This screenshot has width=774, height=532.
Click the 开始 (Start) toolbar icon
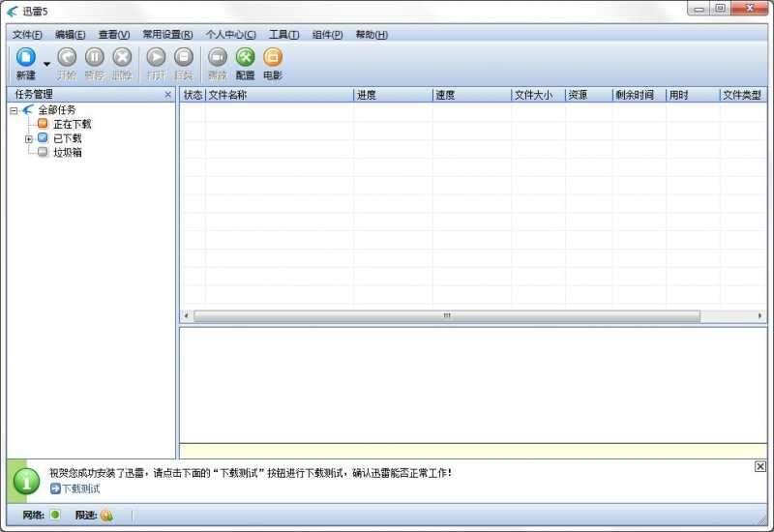[x=67, y=58]
